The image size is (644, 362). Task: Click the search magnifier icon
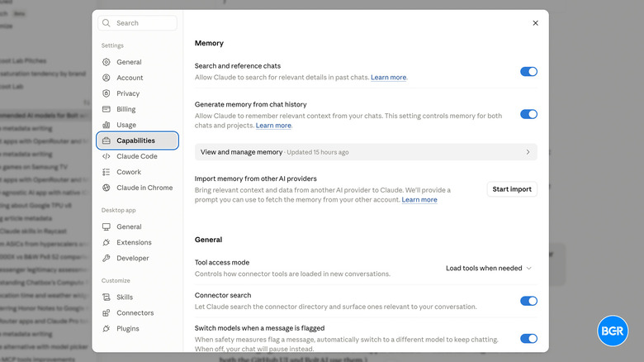[107, 23]
